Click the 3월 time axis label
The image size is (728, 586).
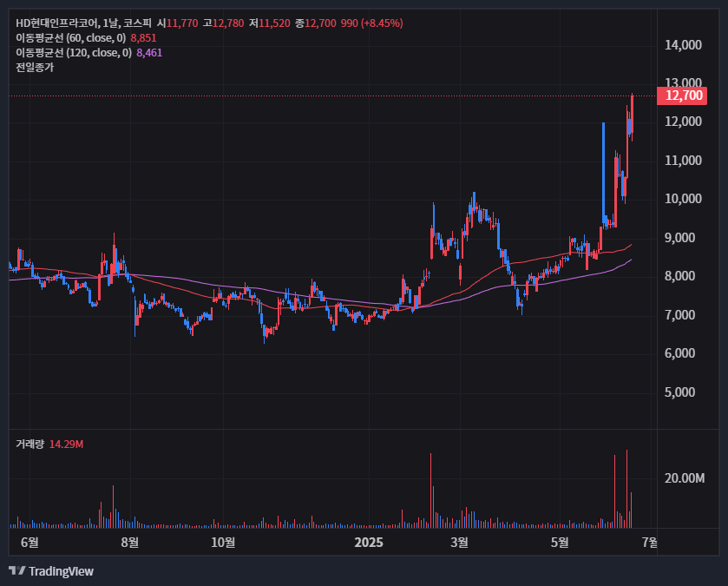(459, 542)
